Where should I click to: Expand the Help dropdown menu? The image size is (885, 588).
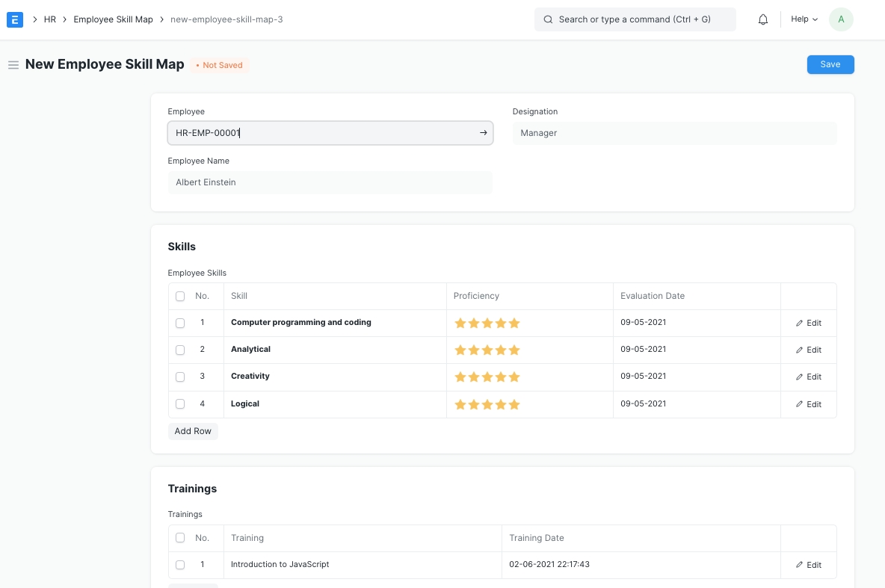pos(804,19)
